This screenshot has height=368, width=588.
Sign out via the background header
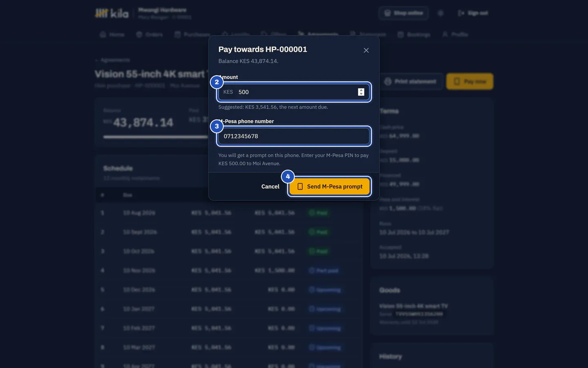point(473,13)
